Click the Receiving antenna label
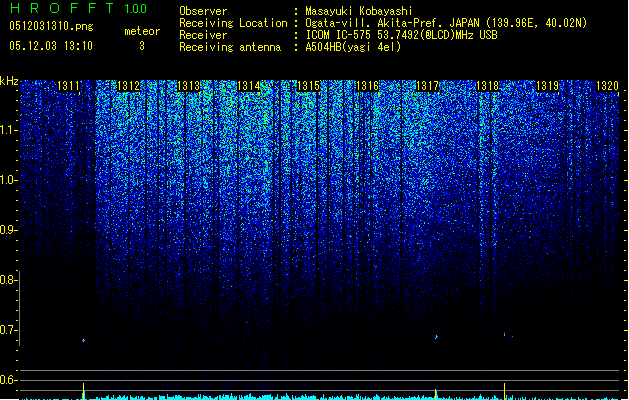The width and height of the screenshot is (629, 400). 230,47
